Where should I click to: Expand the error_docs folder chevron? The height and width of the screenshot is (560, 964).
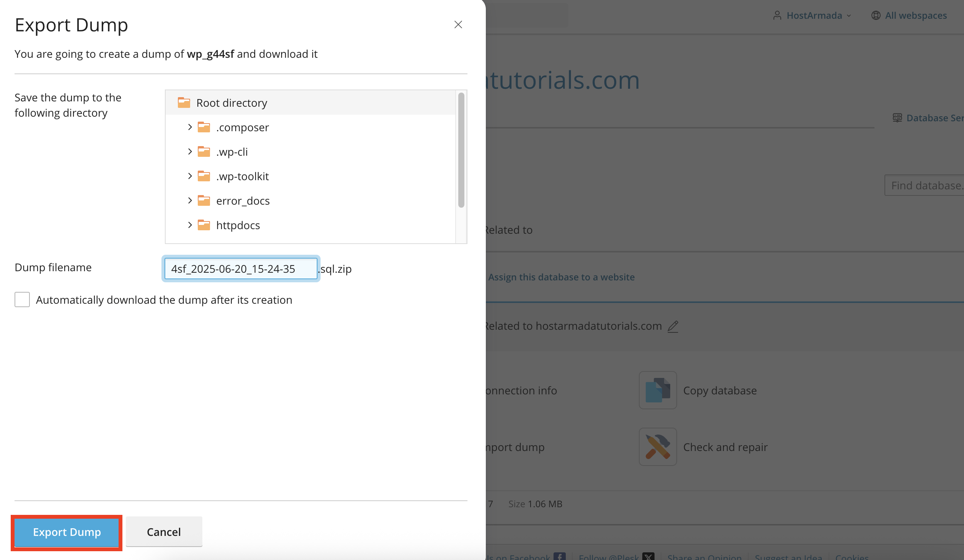(190, 200)
